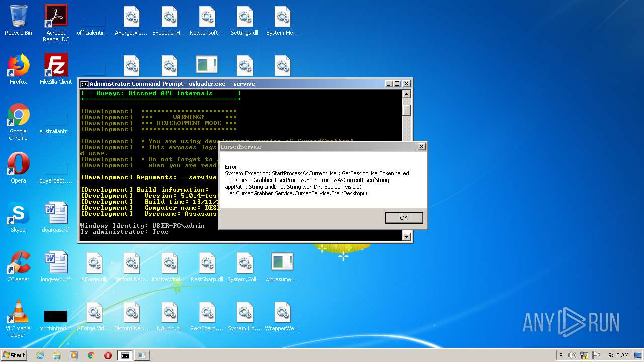Open the Skype desktop shortcut
Image resolution: width=644 pixels, height=362 pixels.
18,218
